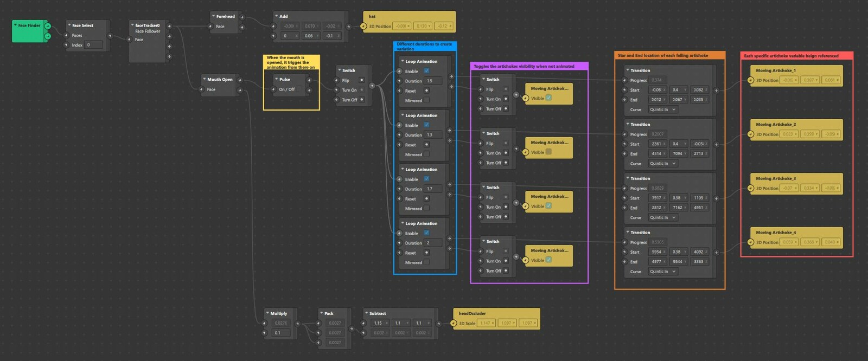Click End X field 4977 on fourth Transition

coord(659,262)
